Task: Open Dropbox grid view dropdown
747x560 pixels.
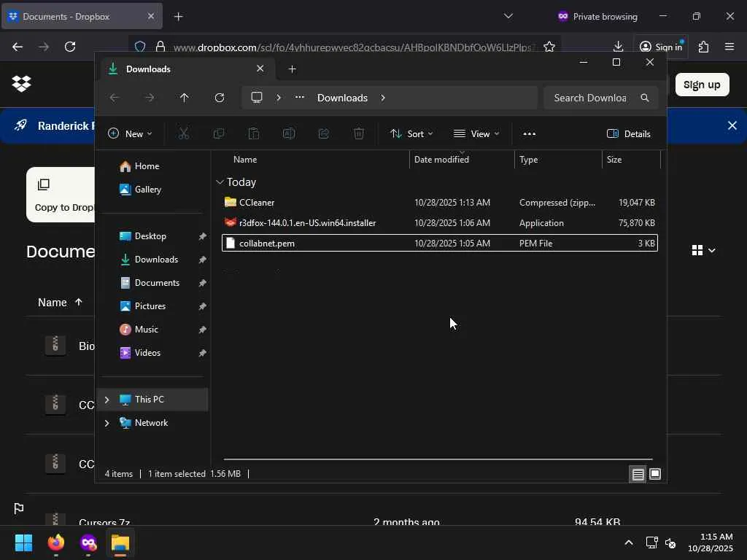Action: [x=704, y=251]
